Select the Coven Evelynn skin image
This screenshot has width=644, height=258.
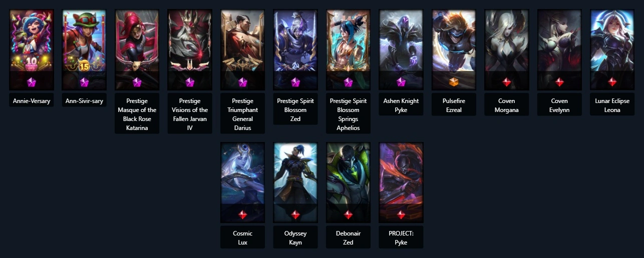coord(559,50)
